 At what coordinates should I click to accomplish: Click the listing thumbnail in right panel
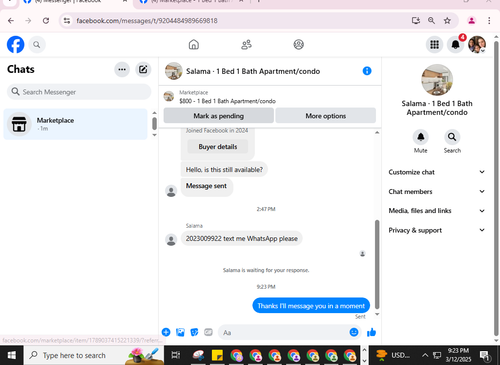[437, 80]
